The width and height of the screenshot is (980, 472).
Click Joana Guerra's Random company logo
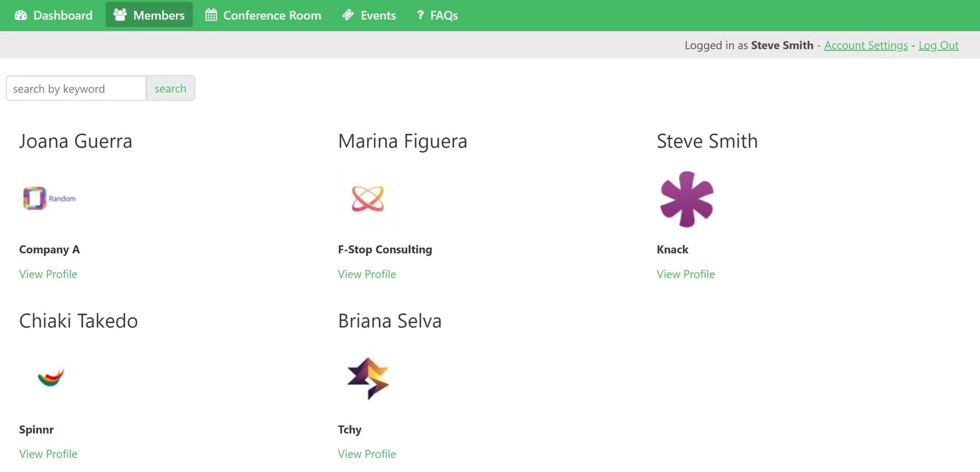[49, 198]
